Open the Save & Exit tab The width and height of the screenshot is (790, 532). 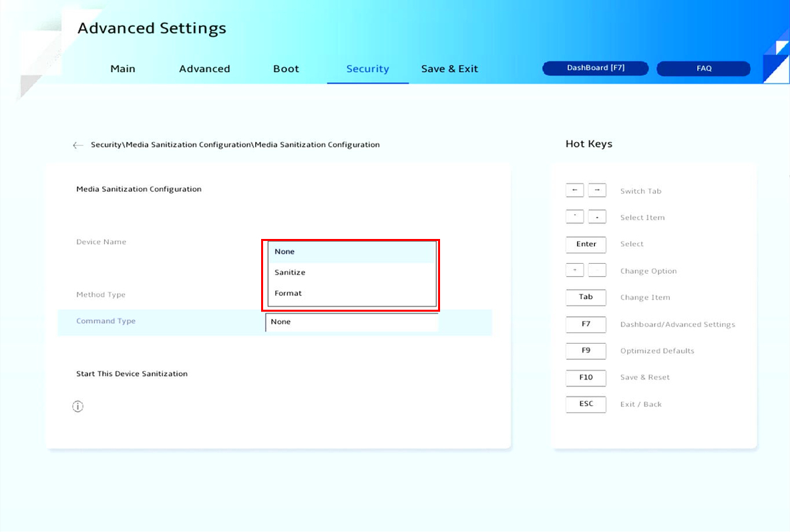[449, 69]
